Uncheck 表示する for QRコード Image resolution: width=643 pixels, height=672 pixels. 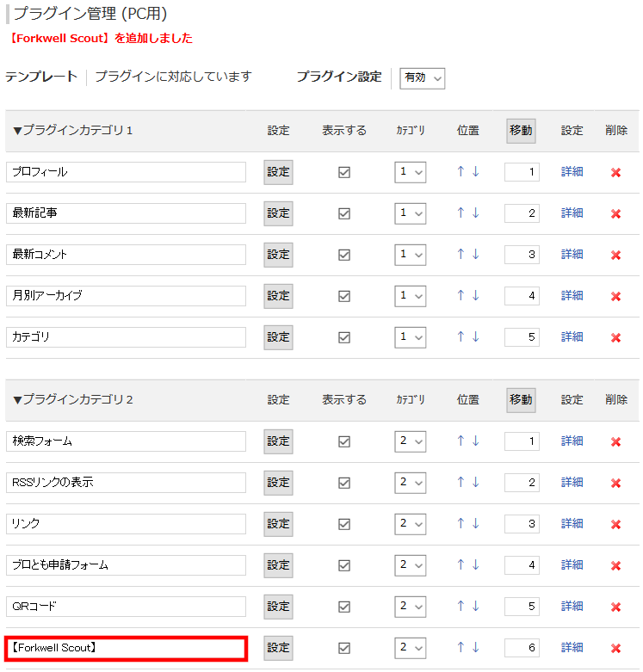coord(344,607)
